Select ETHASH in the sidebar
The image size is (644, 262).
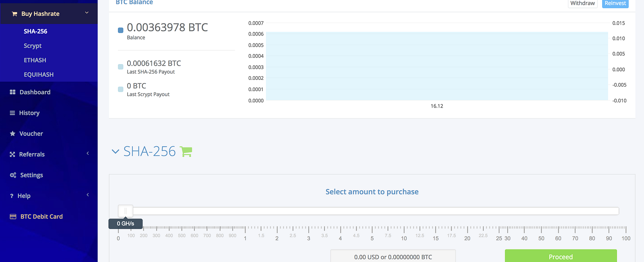[x=35, y=60]
